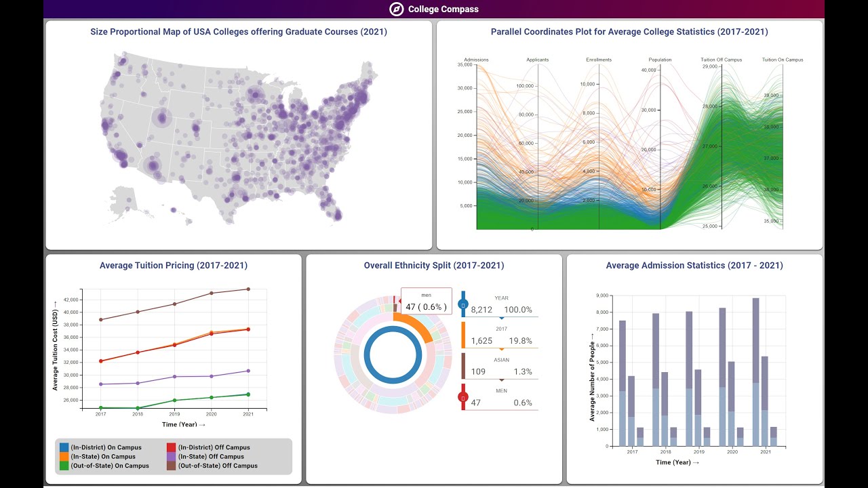Select the '(In-State) Off Campus' legend label
This screenshot has height=488, width=868.
[x=211, y=457]
